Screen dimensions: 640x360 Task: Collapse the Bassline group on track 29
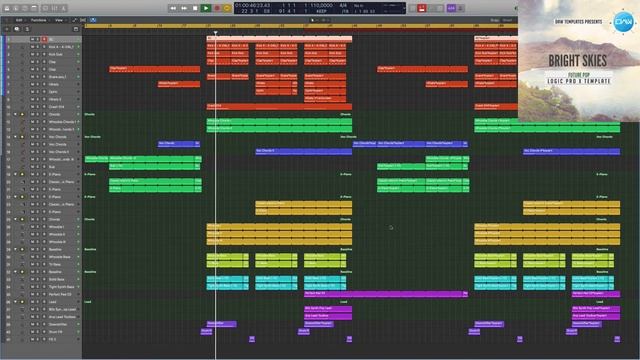pos(16,249)
